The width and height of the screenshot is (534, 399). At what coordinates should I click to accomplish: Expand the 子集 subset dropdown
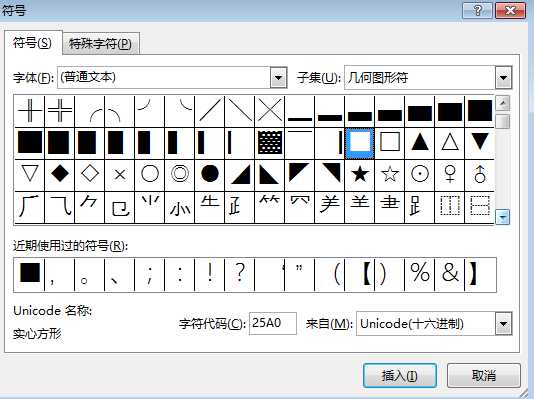503,78
